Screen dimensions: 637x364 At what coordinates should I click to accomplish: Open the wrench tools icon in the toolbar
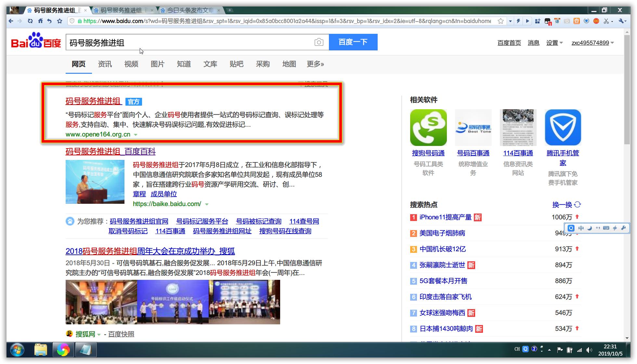pos(621,21)
